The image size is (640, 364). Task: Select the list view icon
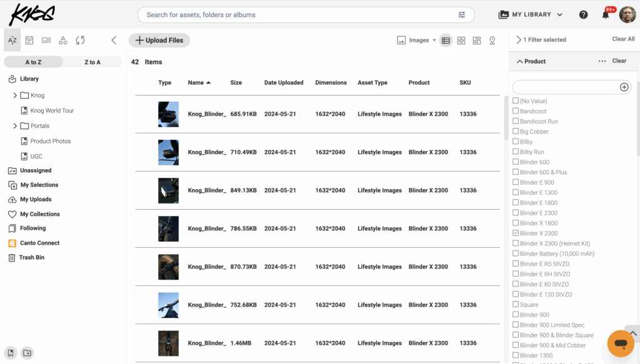pos(446,39)
